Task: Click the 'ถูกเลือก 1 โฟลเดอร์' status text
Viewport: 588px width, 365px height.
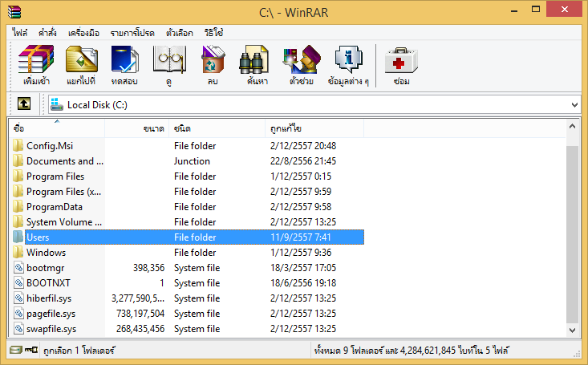Action: [x=79, y=351]
